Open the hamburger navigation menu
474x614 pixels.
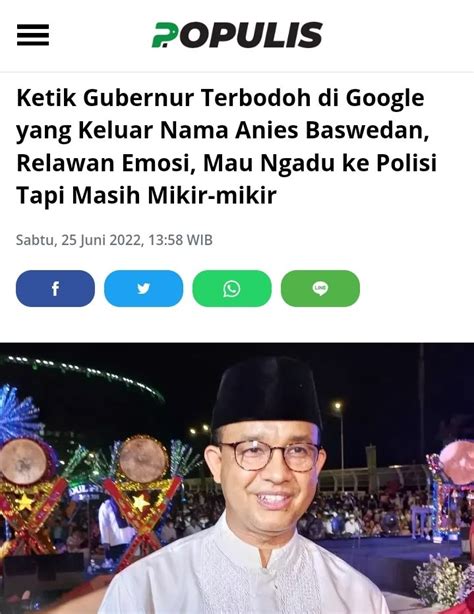click(x=33, y=35)
